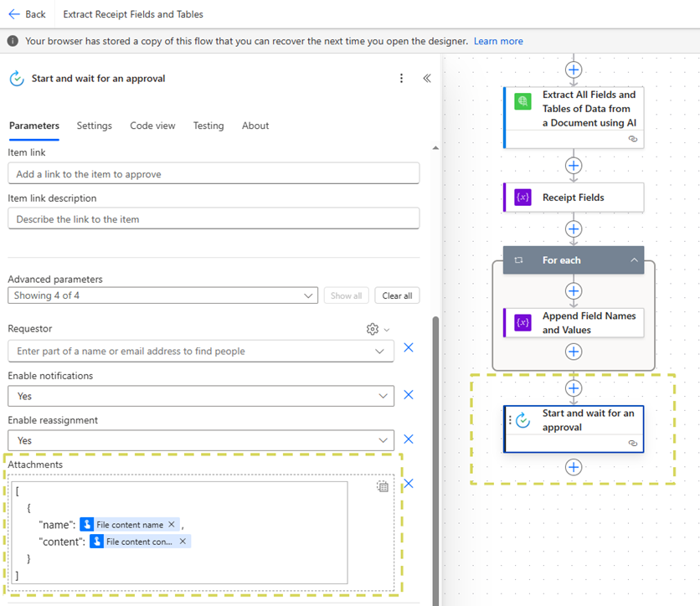Switch to the Settings tab
Image resolution: width=700 pixels, height=606 pixels.
click(x=94, y=126)
